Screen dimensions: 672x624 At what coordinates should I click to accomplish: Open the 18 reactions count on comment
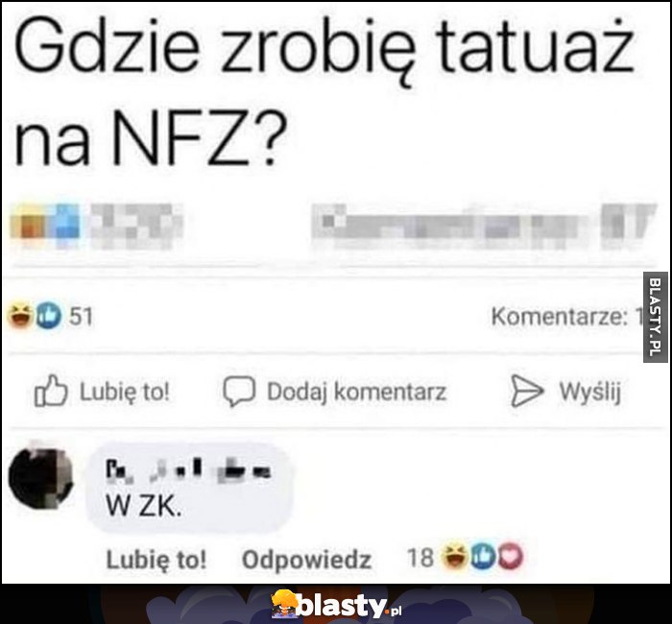click(420, 558)
